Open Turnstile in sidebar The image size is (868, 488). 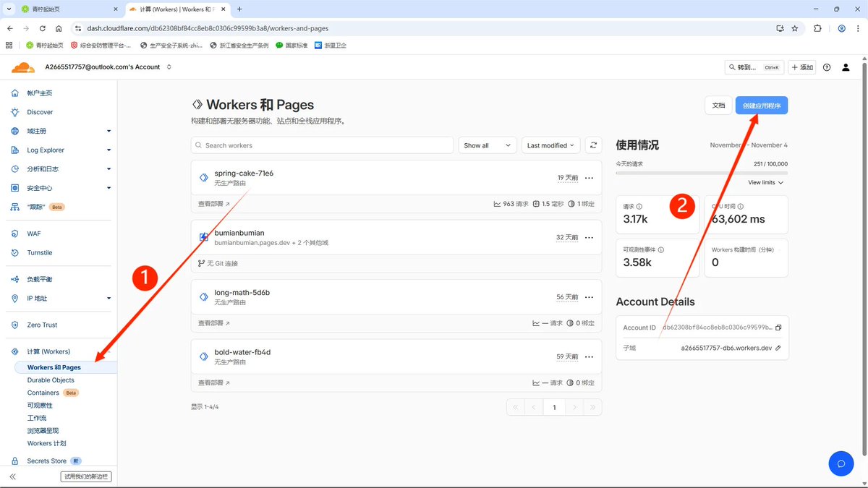pyautogui.click(x=40, y=253)
